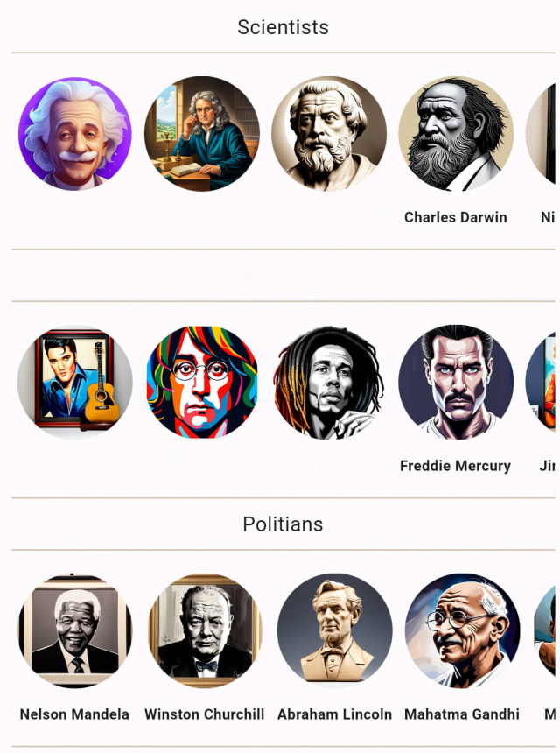The height and width of the screenshot is (753, 560).
Task: Select the Abraham Lincoln name label
Action: pyautogui.click(x=334, y=714)
